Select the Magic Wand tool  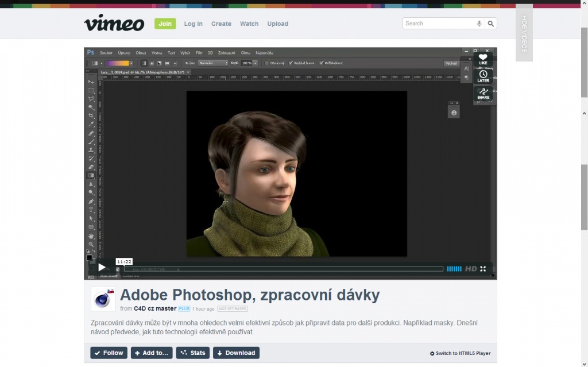click(91, 107)
